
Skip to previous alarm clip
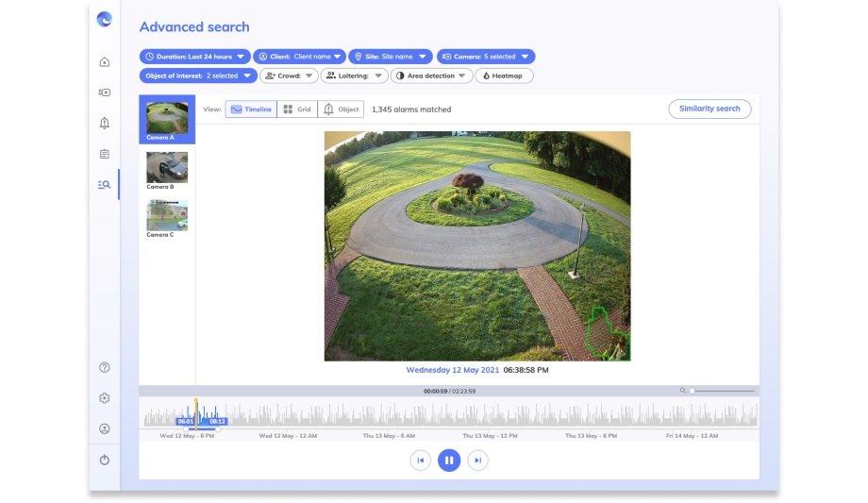point(420,461)
